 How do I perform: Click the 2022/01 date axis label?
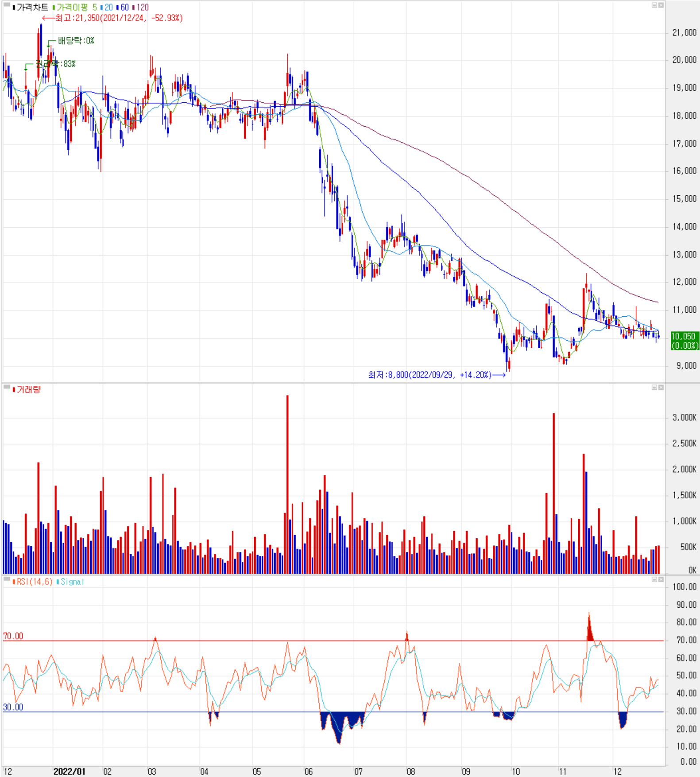coord(70,771)
